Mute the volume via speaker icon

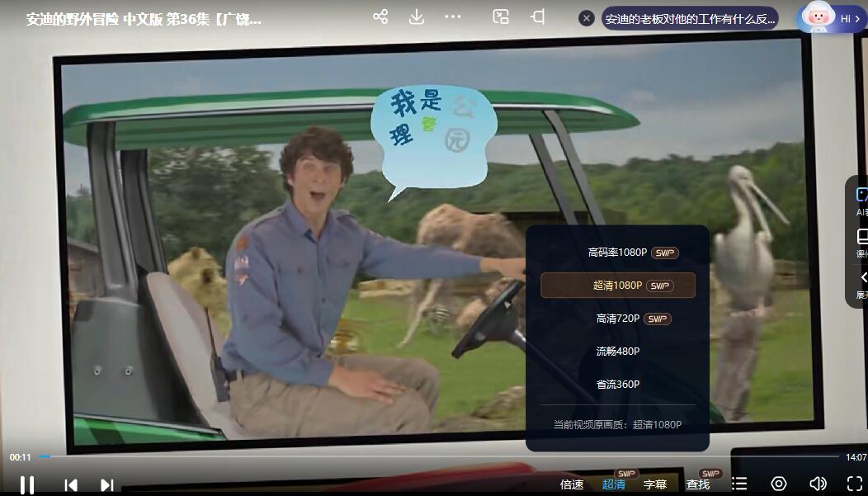coord(818,484)
